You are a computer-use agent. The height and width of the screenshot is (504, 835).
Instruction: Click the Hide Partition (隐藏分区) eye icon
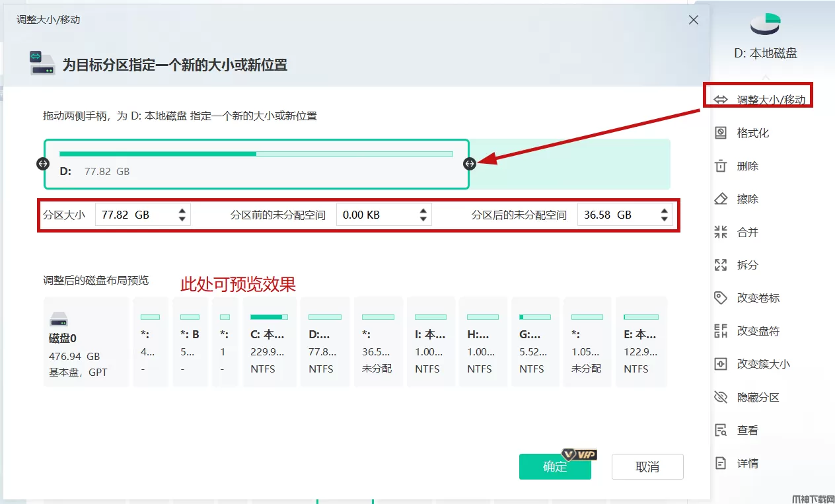(721, 397)
